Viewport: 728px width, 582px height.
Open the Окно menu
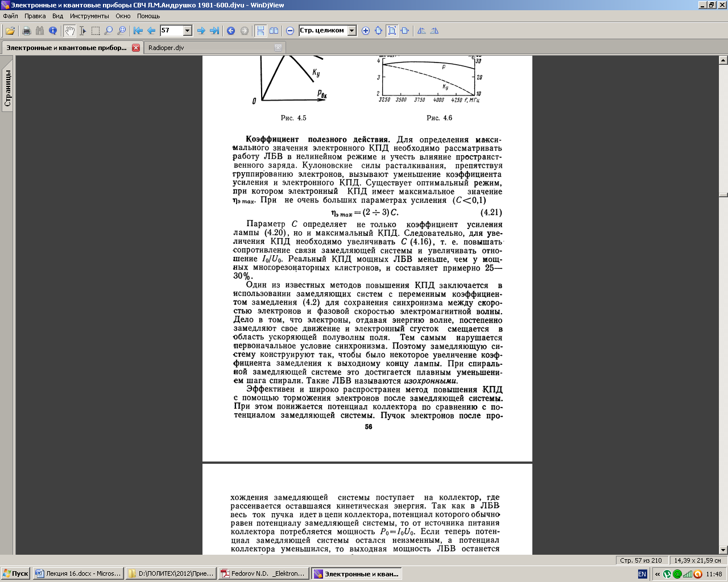point(123,16)
